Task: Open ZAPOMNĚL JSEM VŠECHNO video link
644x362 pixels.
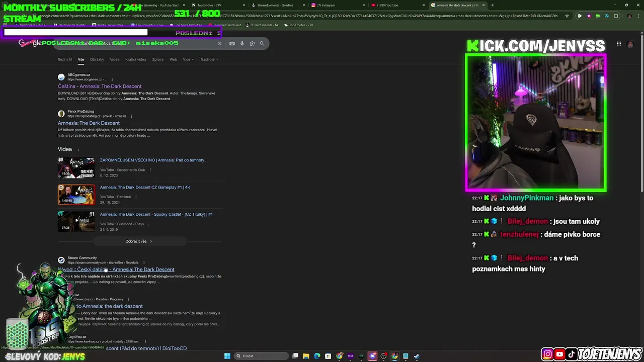Action: 153,160
